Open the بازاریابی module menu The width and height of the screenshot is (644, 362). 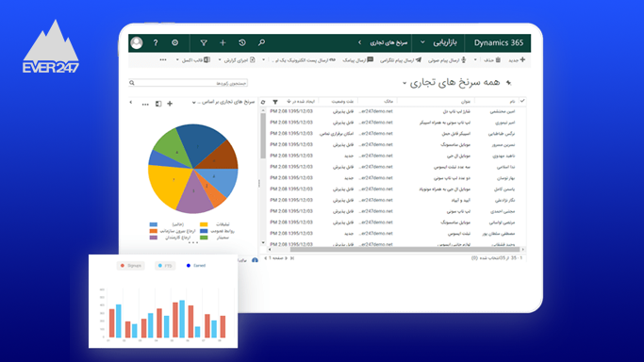click(446, 42)
